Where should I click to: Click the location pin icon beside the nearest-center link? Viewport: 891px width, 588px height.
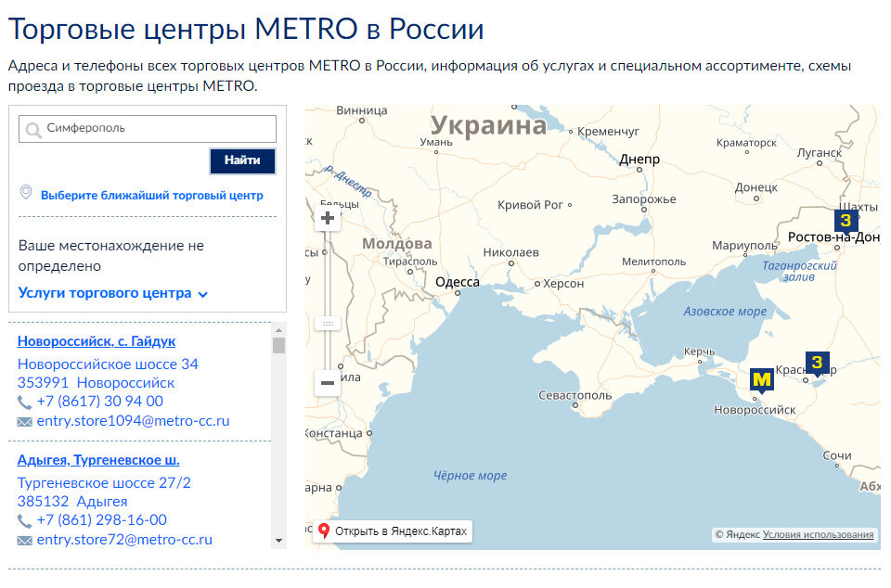coord(26,192)
